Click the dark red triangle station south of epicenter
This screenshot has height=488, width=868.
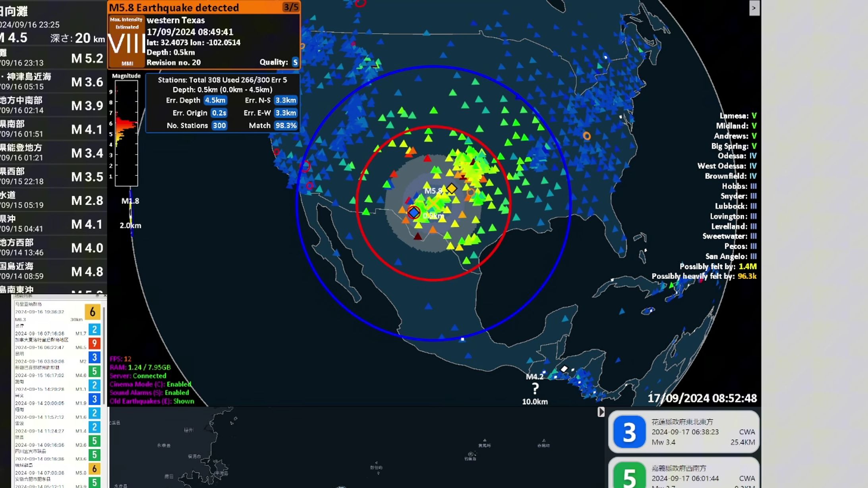[418, 236]
